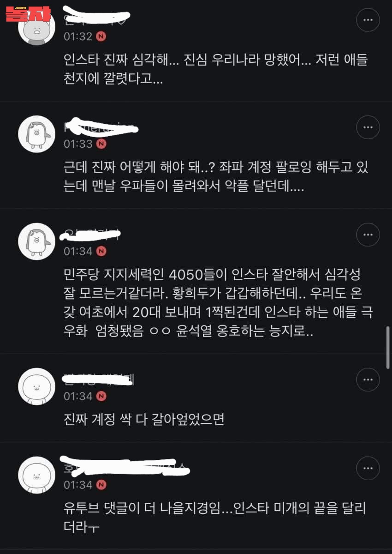392x554 pixels.
Task: Open the avatar beside the 좌파 계정 comment
Action: 37,134
